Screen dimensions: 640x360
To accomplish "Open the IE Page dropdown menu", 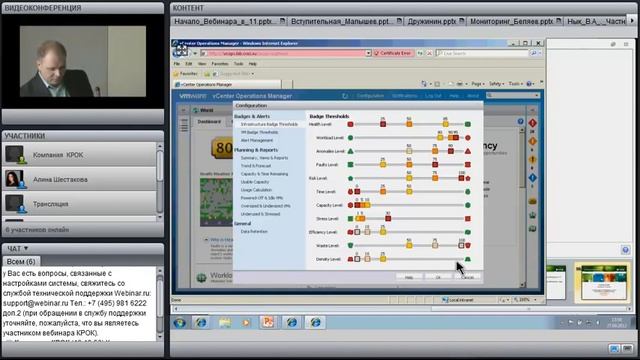I will coord(478,84).
